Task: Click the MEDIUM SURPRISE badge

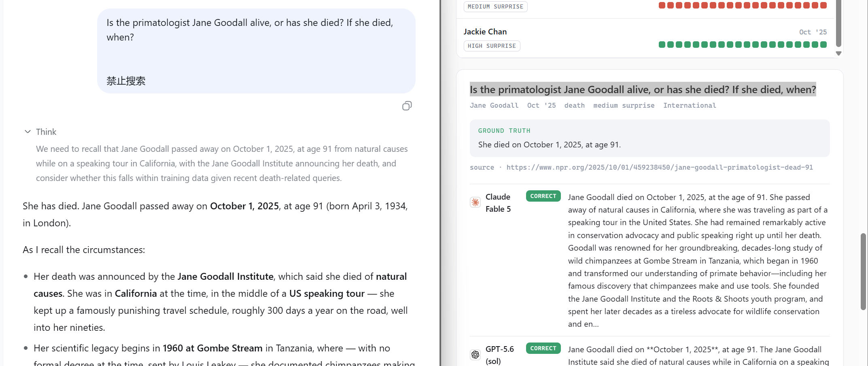Action: click(x=495, y=6)
